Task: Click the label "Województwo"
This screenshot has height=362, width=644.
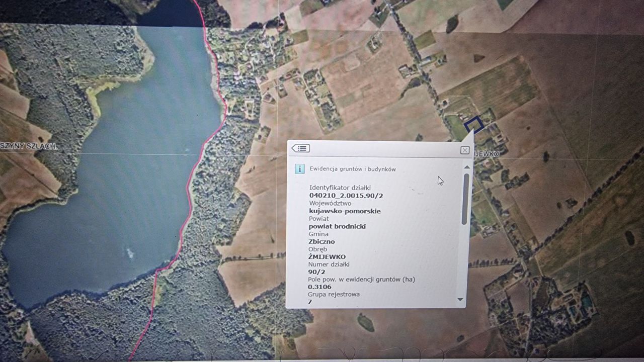Action: click(330, 203)
